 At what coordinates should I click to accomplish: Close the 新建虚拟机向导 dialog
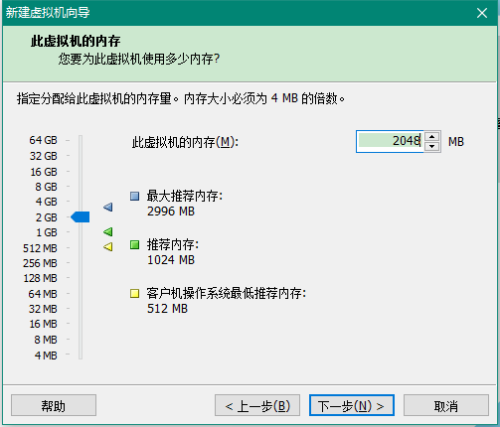482,13
